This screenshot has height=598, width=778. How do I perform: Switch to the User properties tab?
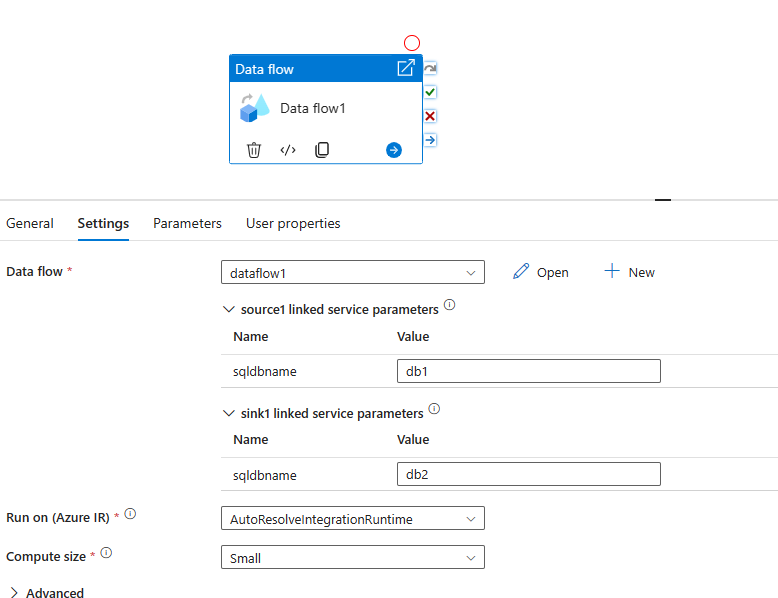[x=293, y=223]
